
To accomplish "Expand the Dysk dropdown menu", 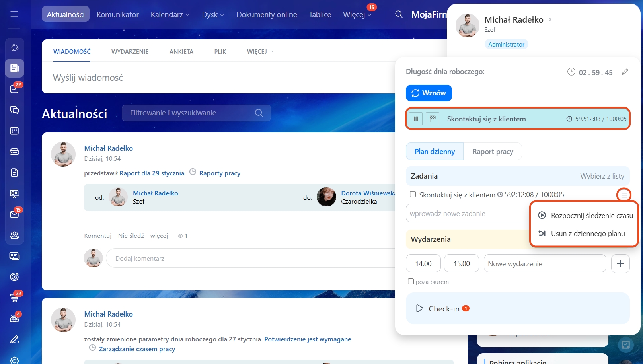I will click(x=213, y=15).
